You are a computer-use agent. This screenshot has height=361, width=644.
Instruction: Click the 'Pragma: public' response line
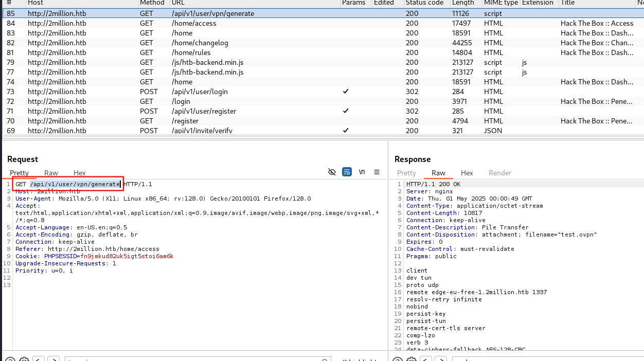point(432,256)
